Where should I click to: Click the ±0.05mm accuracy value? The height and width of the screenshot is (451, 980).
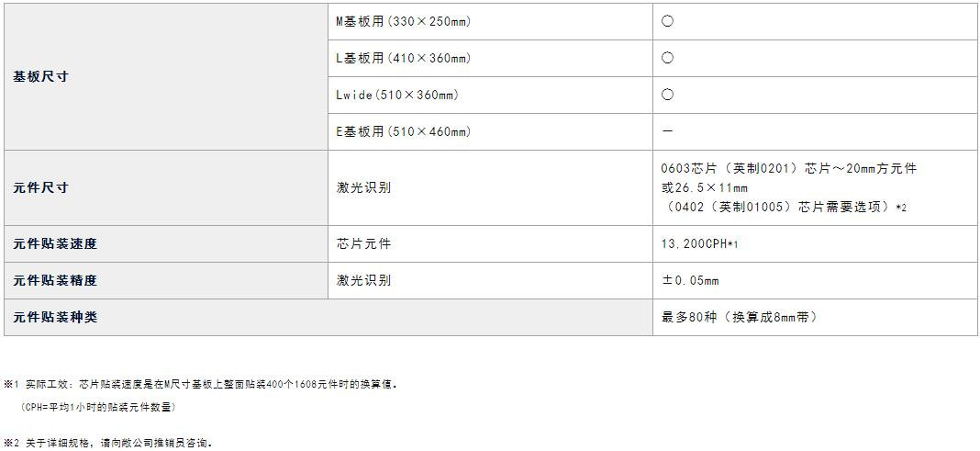tap(690, 280)
